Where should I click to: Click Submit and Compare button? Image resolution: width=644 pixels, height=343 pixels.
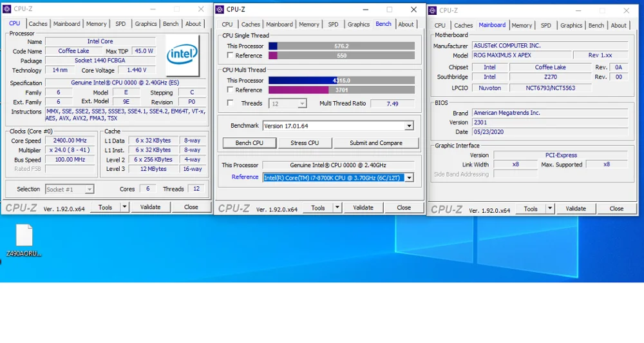pos(376,142)
